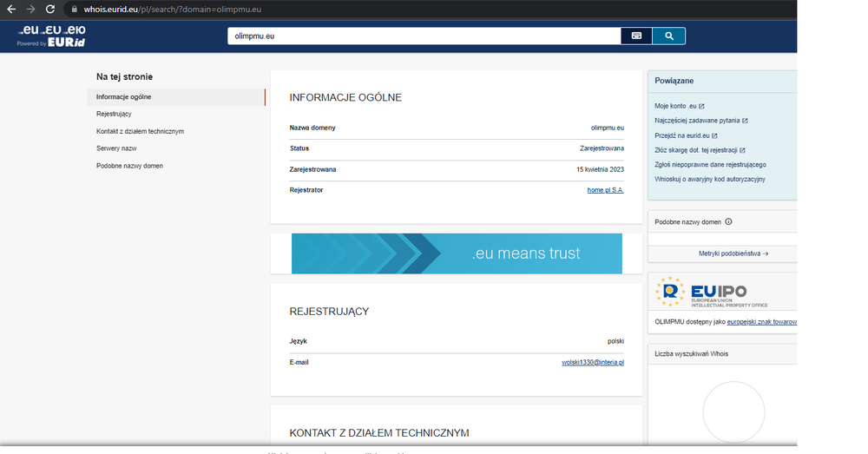Jump to Kontakt z działem technicznym section

[x=140, y=131]
